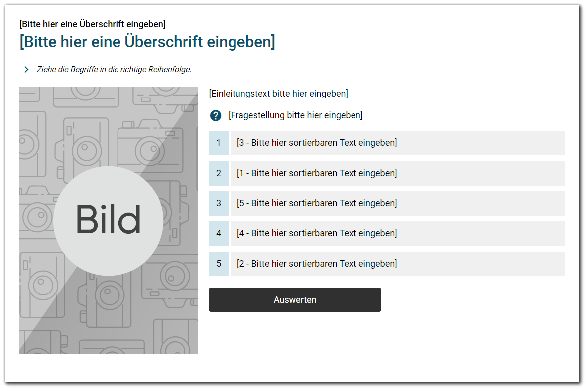Click the Fragestellung placeholder text

[296, 115]
